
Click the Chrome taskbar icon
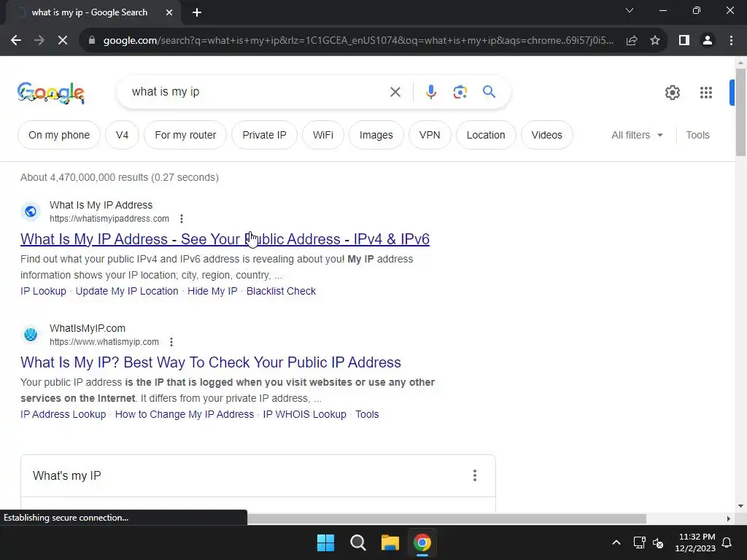(422, 542)
